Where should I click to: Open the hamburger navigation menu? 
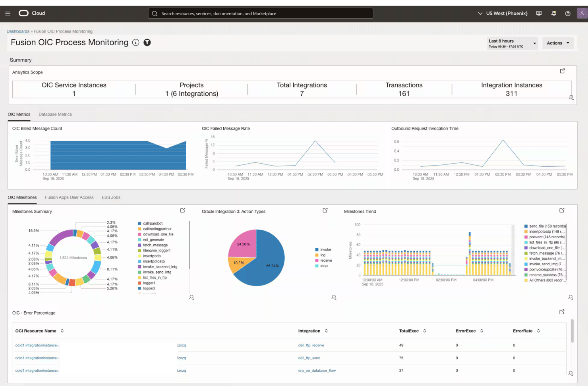8,14
